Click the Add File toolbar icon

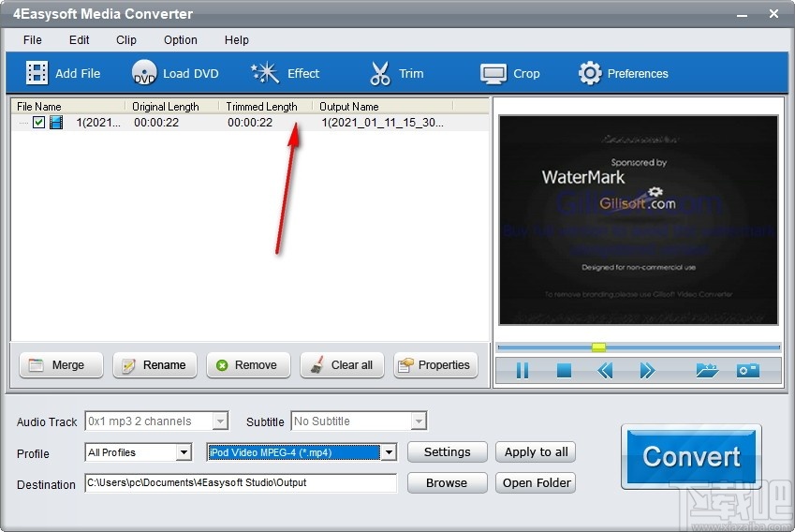pos(37,73)
